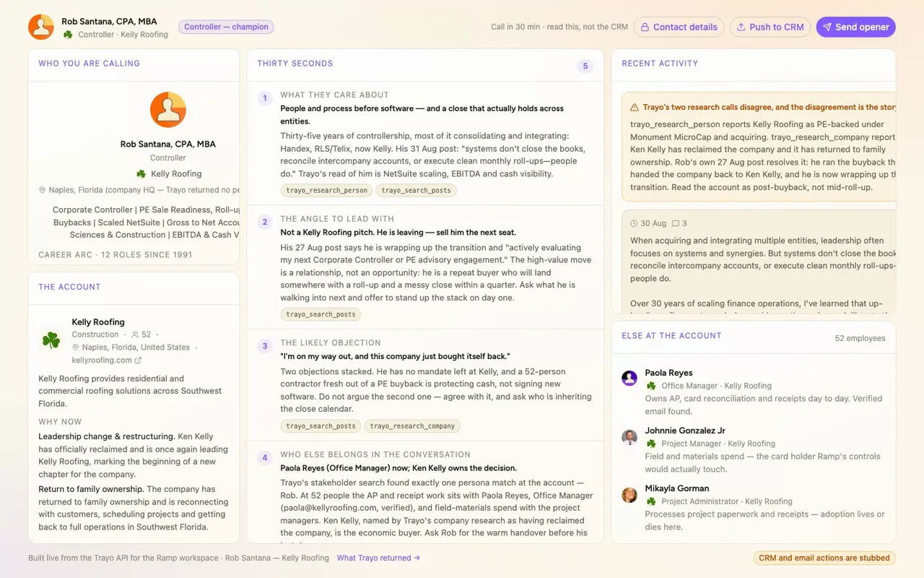924x578 pixels.
Task: Click the Recent Activity panel heading
Action: [x=660, y=64]
